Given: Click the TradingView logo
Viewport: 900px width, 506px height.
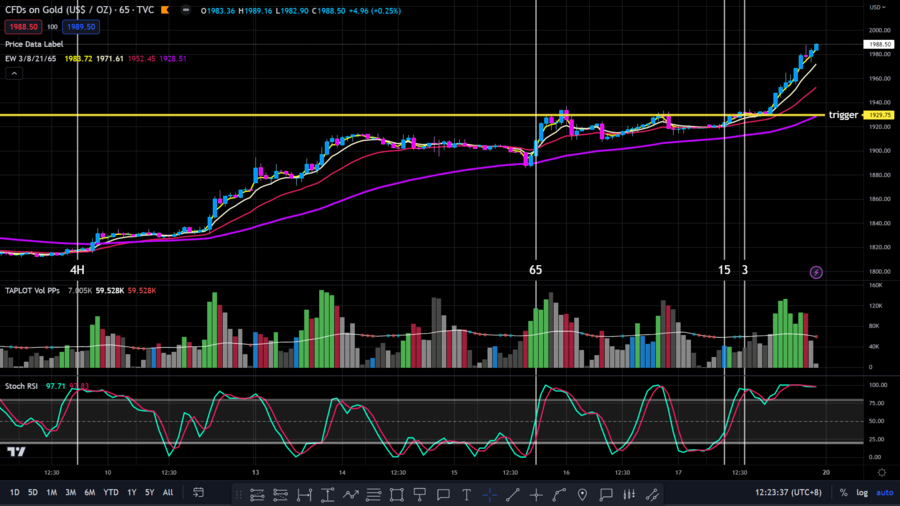Looking at the screenshot, I should (x=17, y=451).
